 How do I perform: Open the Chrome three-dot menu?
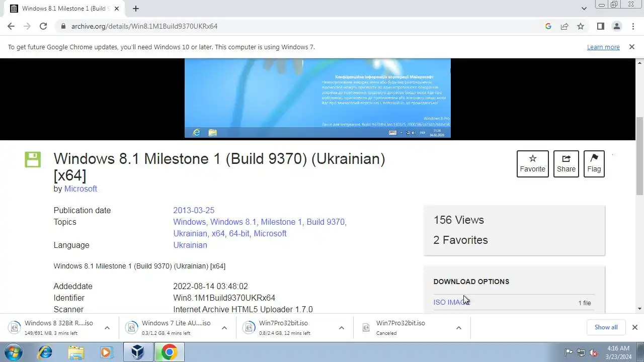coord(633,26)
